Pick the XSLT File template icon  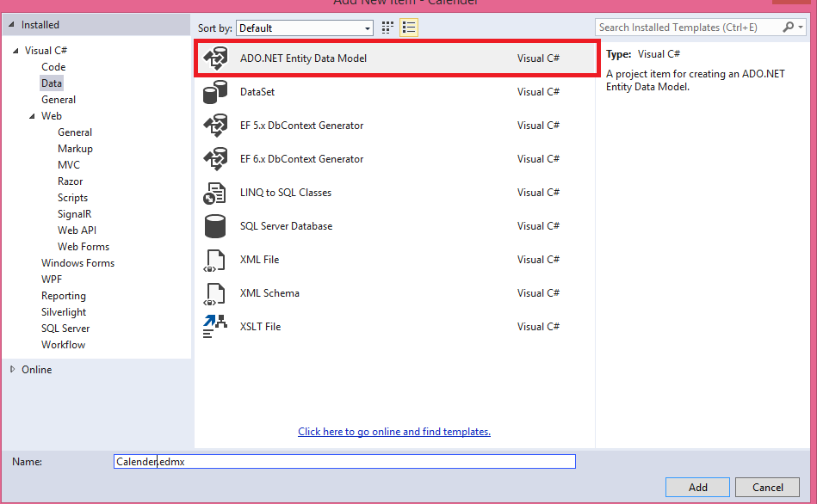coord(214,327)
